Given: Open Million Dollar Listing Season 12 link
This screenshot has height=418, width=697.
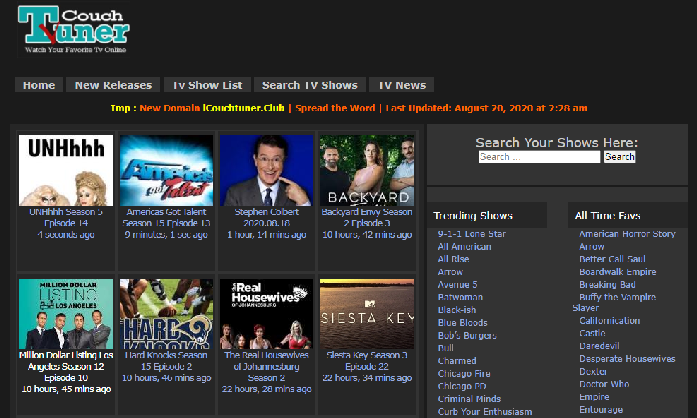Looking at the screenshot, I should point(66,366).
